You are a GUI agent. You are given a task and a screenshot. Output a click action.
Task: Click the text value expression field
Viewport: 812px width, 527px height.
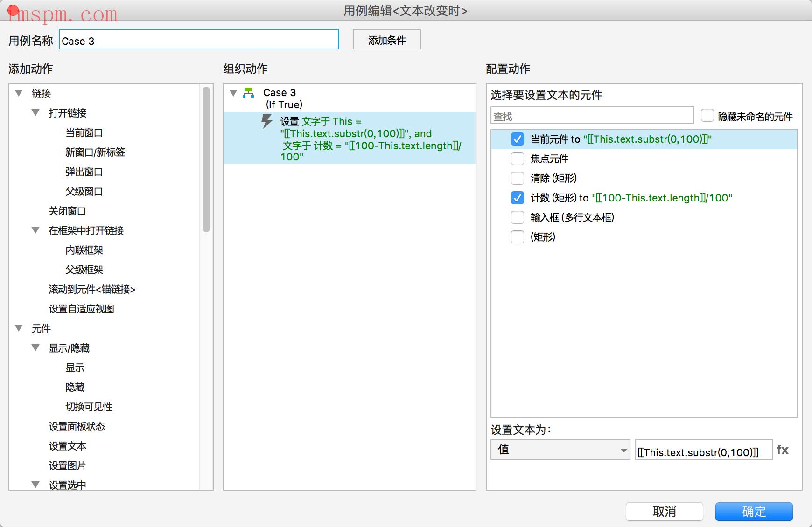click(x=703, y=450)
